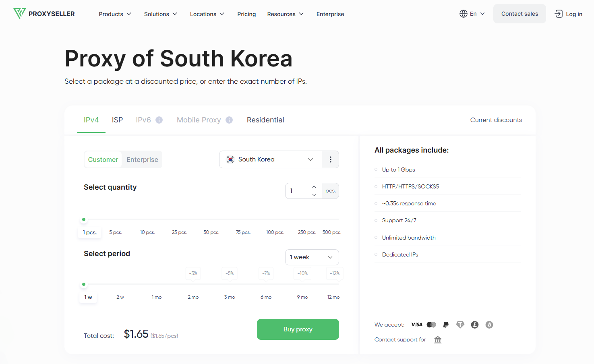Viewport: 594px width, 364px height.
Task: Click the period slider handle
Action: click(x=84, y=284)
